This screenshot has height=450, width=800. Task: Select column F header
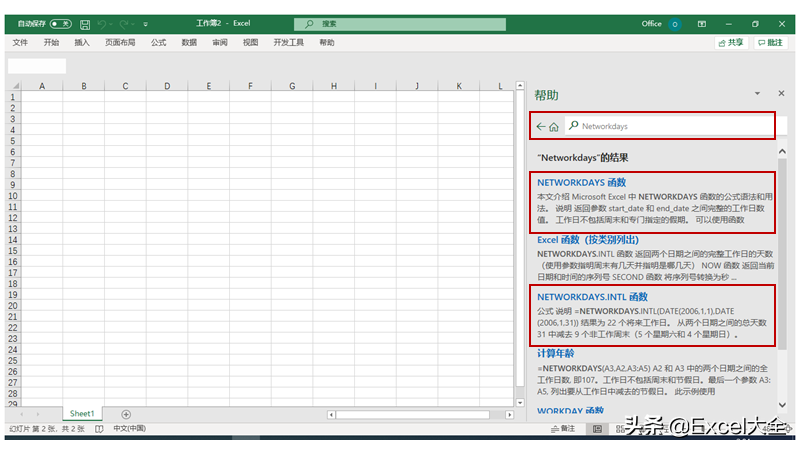click(250, 86)
